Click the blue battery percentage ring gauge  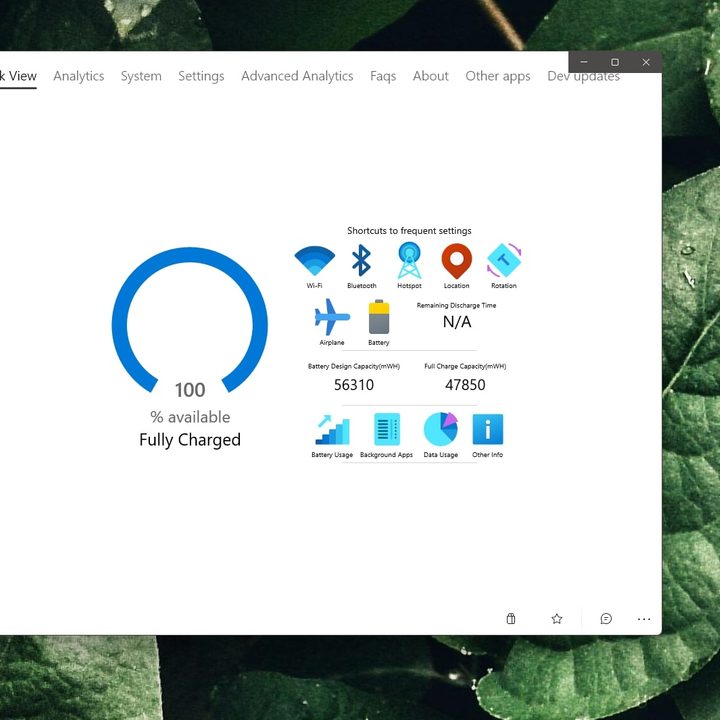click(x=190, y=320)
